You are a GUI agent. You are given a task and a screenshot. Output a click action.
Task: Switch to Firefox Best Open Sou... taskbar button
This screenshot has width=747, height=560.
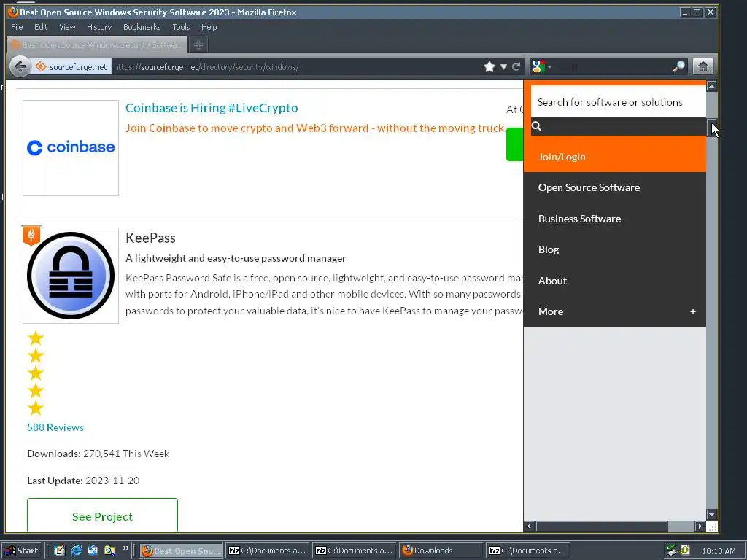point(181,551)
